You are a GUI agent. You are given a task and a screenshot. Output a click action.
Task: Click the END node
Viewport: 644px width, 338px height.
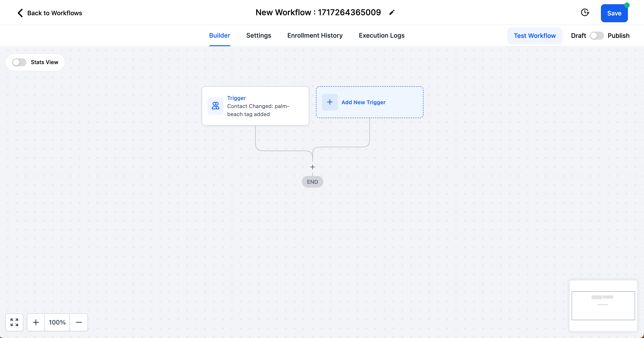[x=313, y=182]
